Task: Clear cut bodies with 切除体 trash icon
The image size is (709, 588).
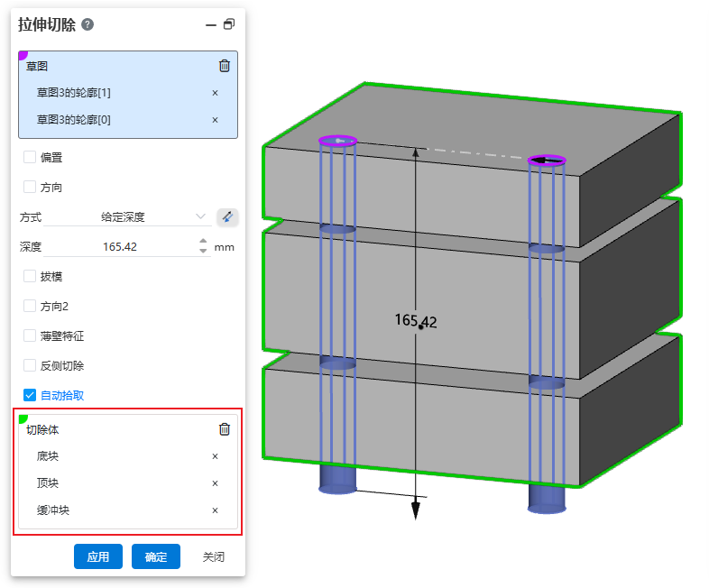Action: pos(225,430)
